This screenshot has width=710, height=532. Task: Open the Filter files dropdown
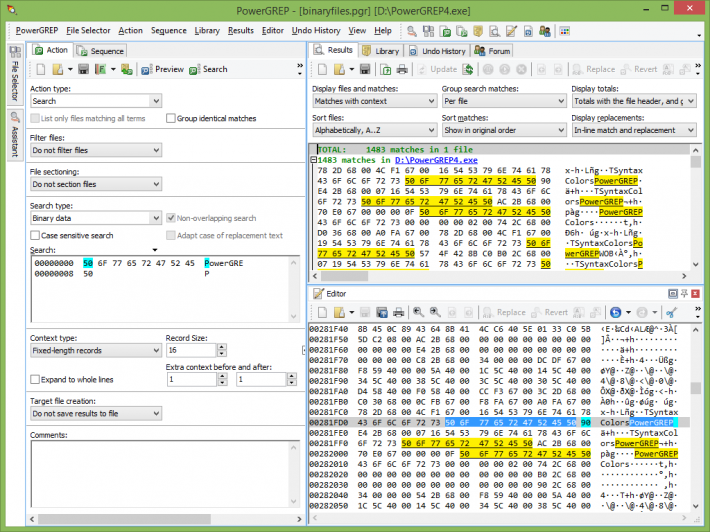pyautogui.click(x=96, y=150)
